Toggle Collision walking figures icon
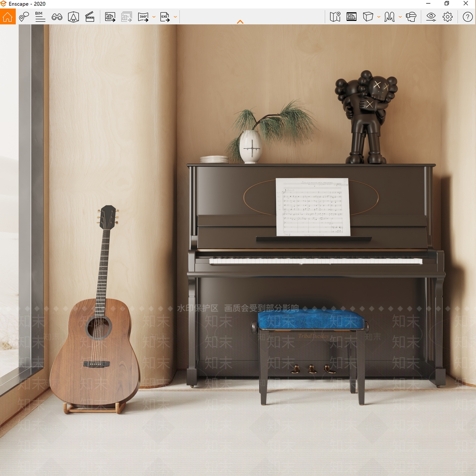 (x=389, y=17)
